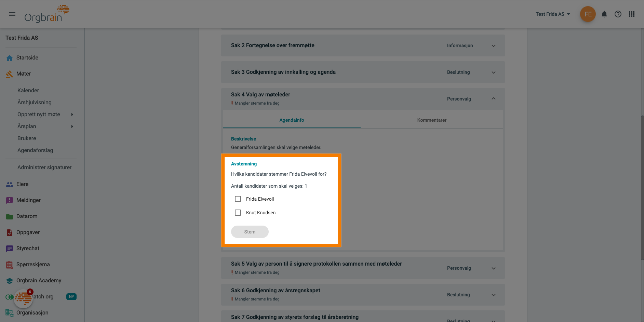
Task: Check the Knut Knudsen candidate checkbox
Action: click(x=238, y=213)
